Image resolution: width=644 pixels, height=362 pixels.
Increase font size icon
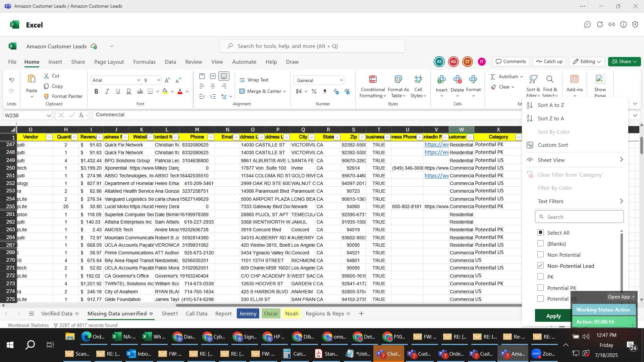(x=167, y=80)
